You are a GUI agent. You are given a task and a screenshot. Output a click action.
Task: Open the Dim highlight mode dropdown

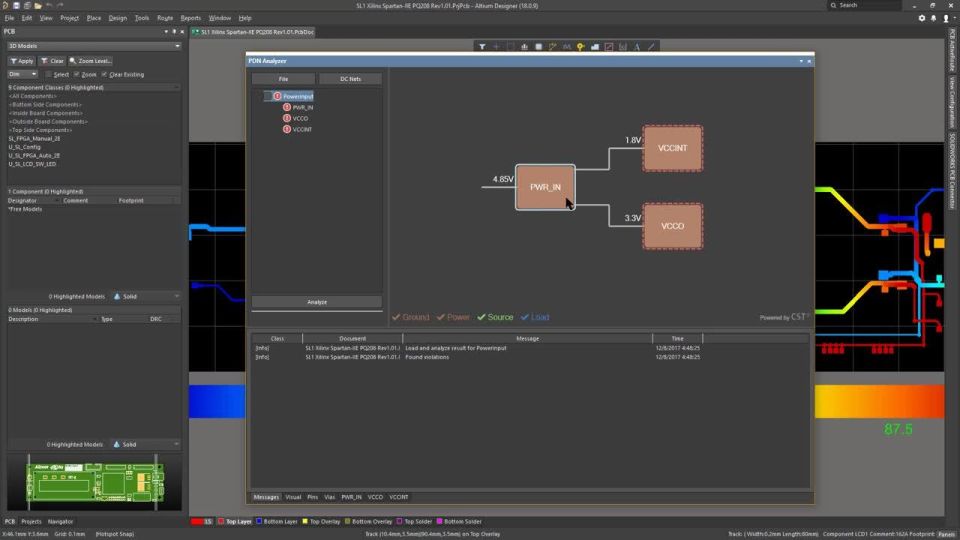coord(23,74)
